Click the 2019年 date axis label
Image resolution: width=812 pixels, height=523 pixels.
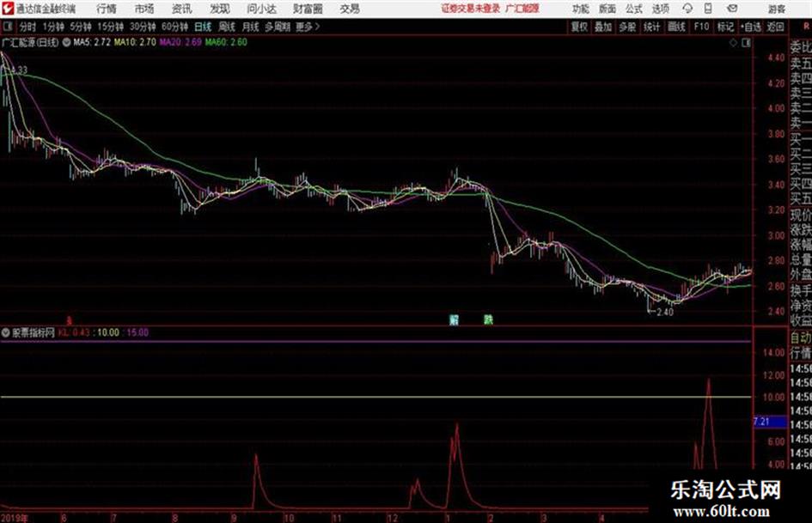click(x=14, y=518)
